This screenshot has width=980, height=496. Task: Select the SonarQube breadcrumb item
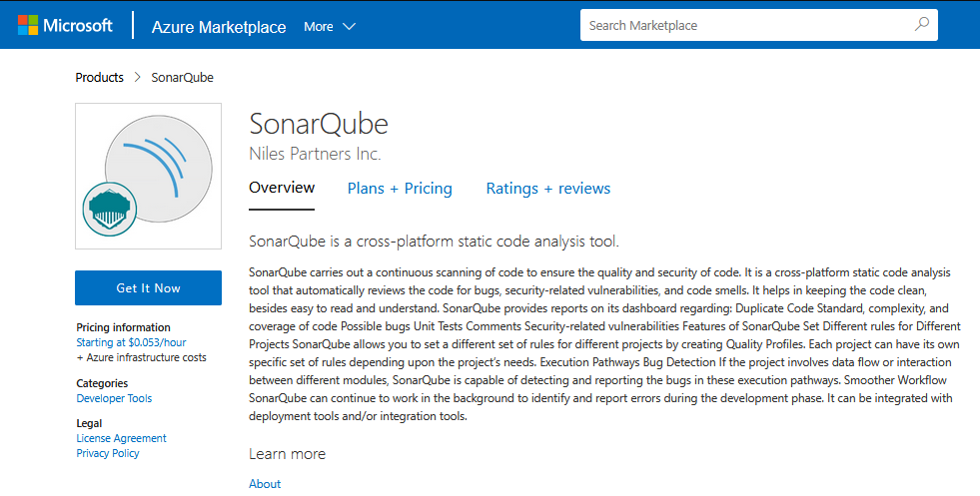pos(182,78)
